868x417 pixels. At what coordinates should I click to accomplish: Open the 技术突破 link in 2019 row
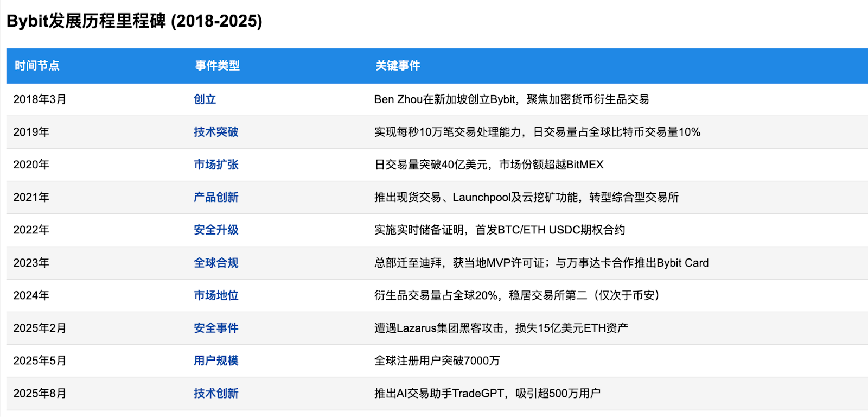[x=216, y=132]
